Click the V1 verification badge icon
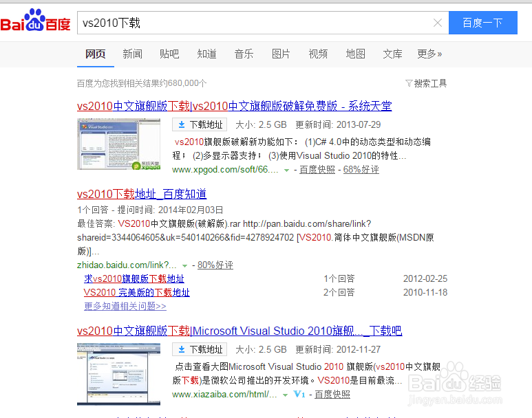 coord(299,394)
